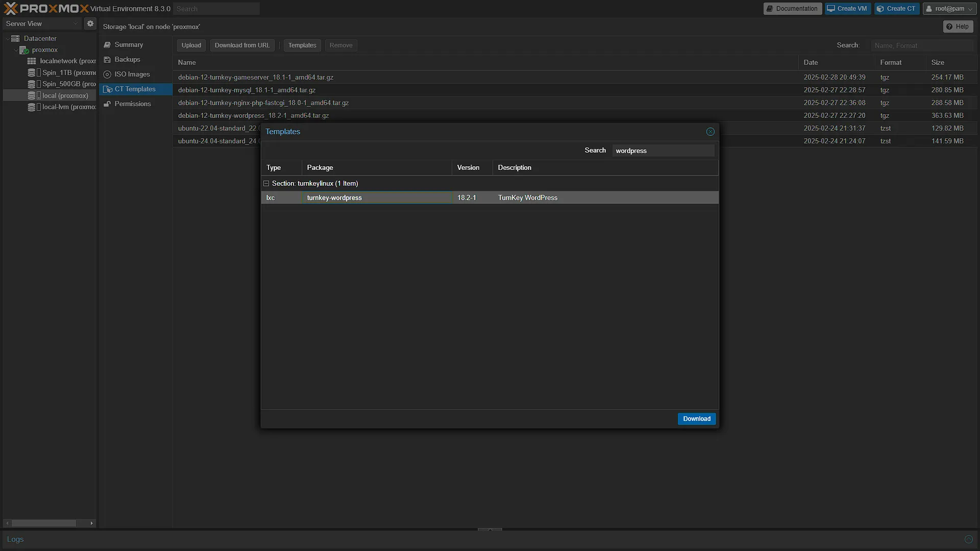Image resolution: width=980 pixels, height=551 pixels.
Task: Click Create CT button
Action: [x=896, y=9]
